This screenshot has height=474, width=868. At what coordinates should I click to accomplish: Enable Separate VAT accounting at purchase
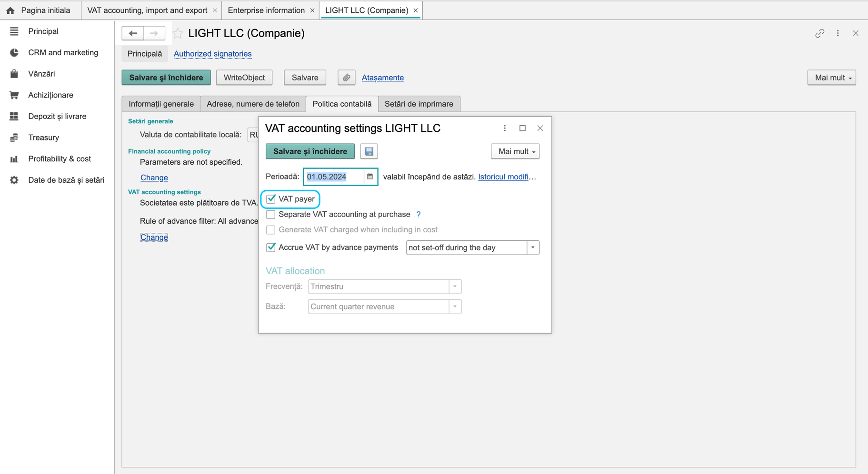point(271,215)
